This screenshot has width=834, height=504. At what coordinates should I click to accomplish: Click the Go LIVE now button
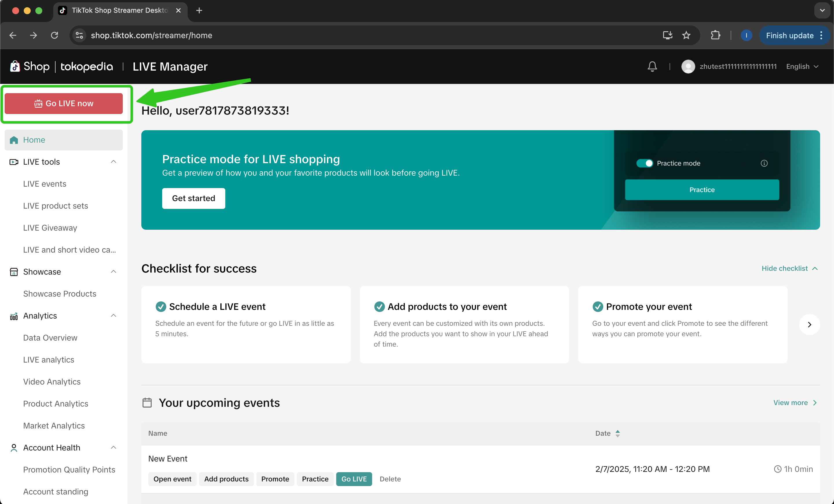coord(64,104)
